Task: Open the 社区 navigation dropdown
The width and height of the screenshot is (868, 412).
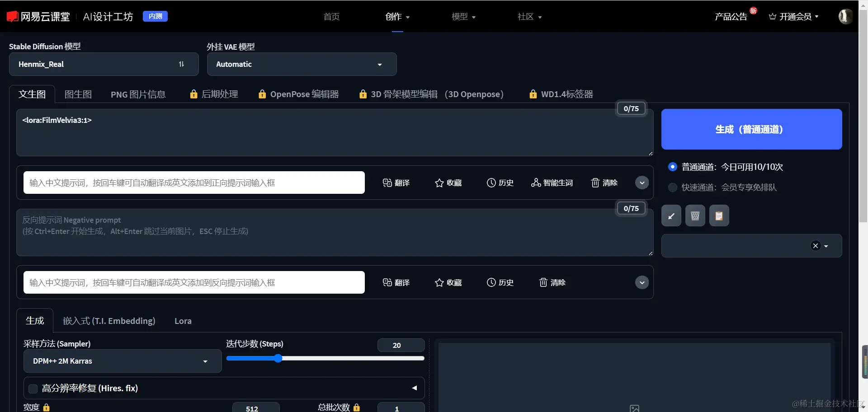Action: pyautogui.click(x=529, y=17)
